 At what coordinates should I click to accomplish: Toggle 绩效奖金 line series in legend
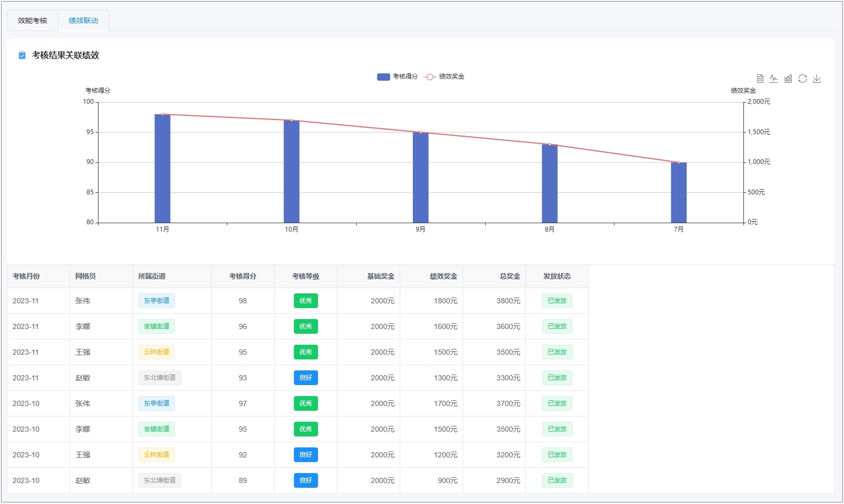pos(444,76)
